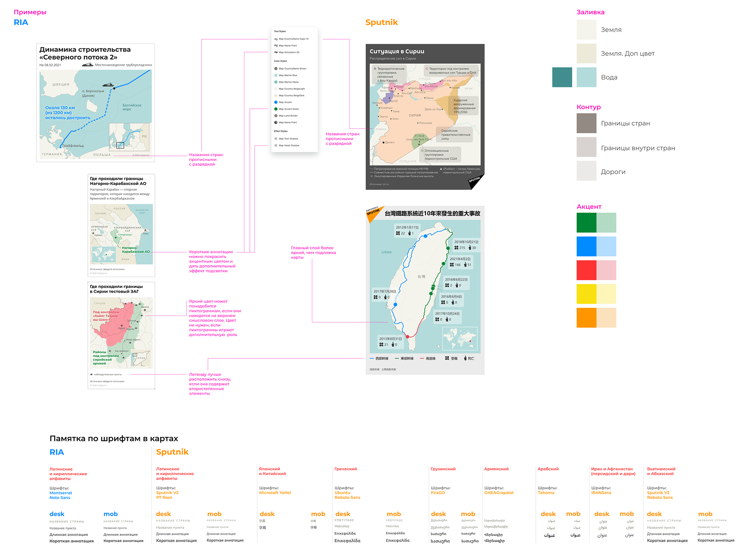Select the light green accent swatch
746x560 pixels.
click(606, 223)
